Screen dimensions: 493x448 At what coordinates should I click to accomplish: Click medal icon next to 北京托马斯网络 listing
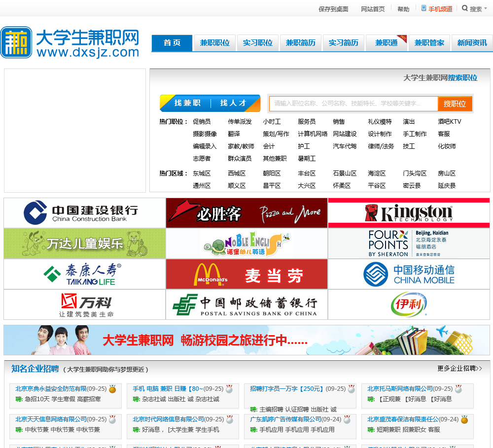458,389
